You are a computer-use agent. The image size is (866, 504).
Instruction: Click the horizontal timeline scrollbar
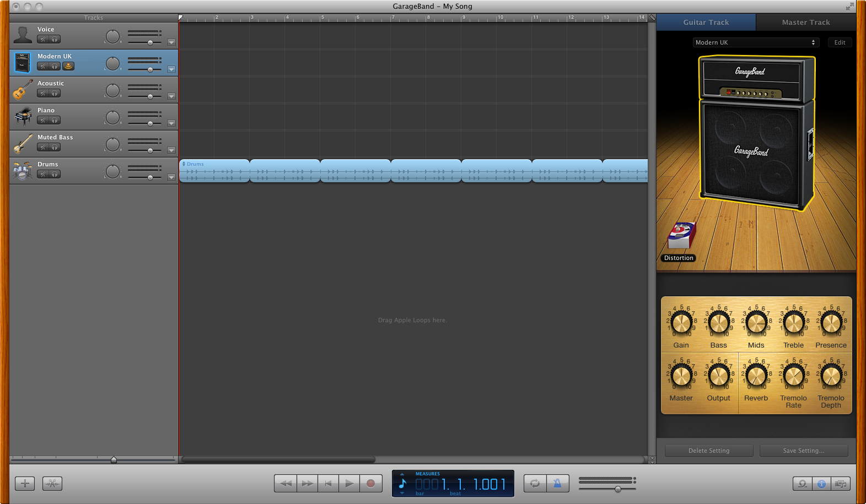(278, 459)
